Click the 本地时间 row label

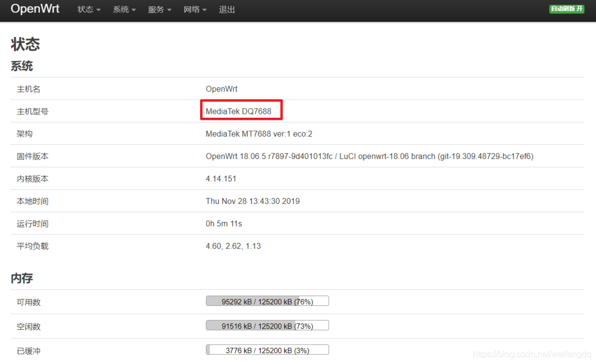tap(33, 201)
